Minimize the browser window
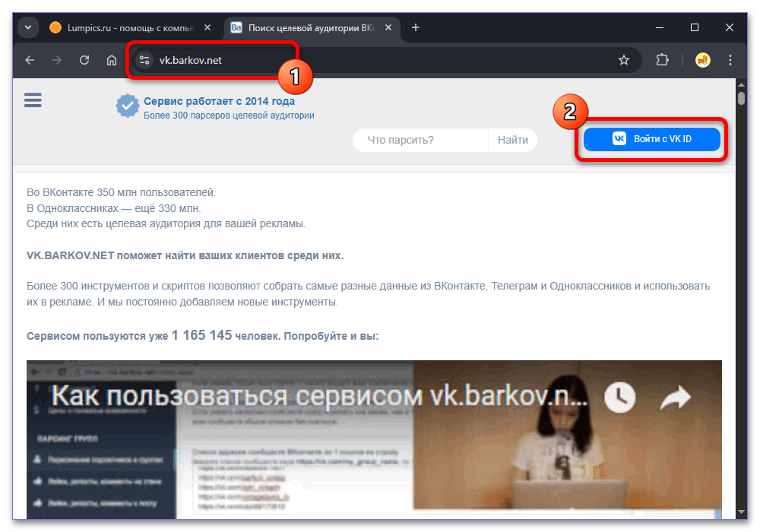Screen dimensions: 760x532 (x=660, y=27)
